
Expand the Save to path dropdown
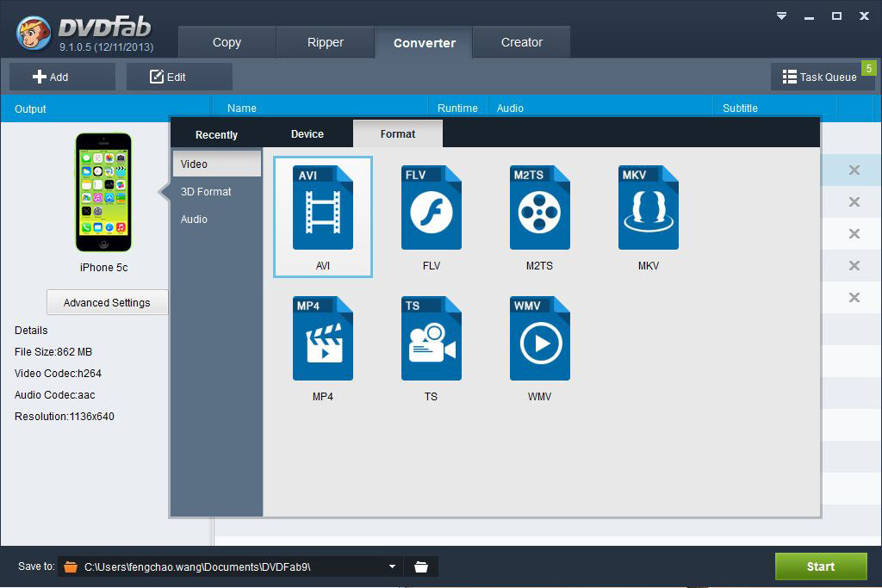click(x=392, y=566)
